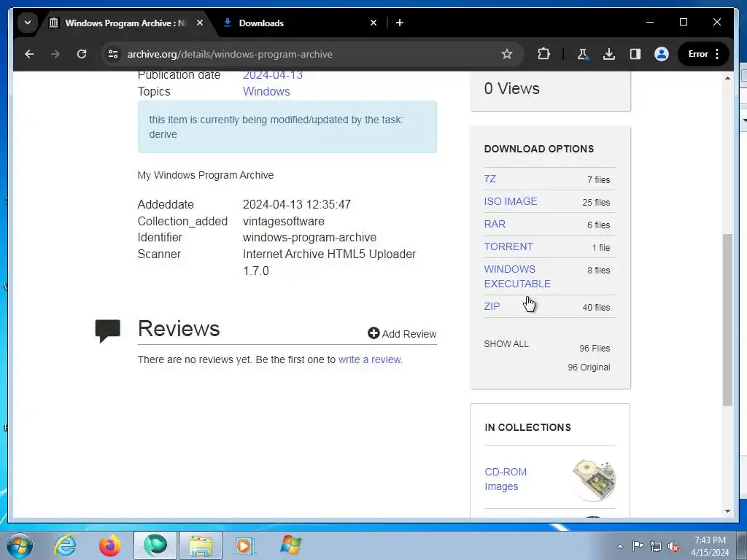Open the CD-ROM Images collection link
This screenshot has height=560, width=747.
coord(506,479)
